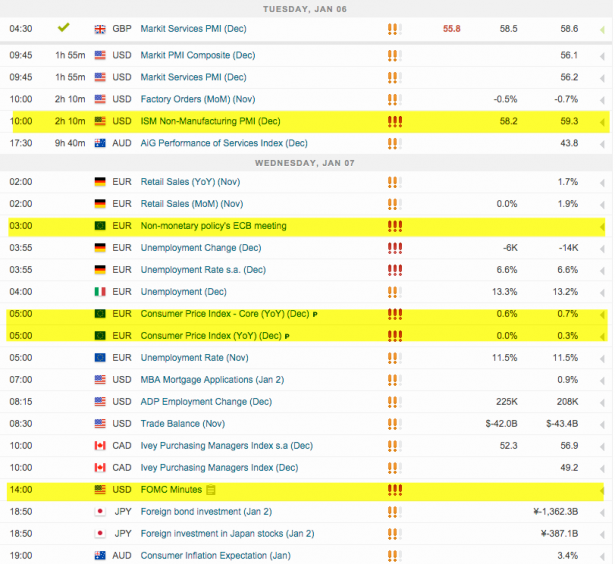Expand details arrow for AiG Performance of Services row
This screenshot has height=564, width=615.
(x=602, y=144)
